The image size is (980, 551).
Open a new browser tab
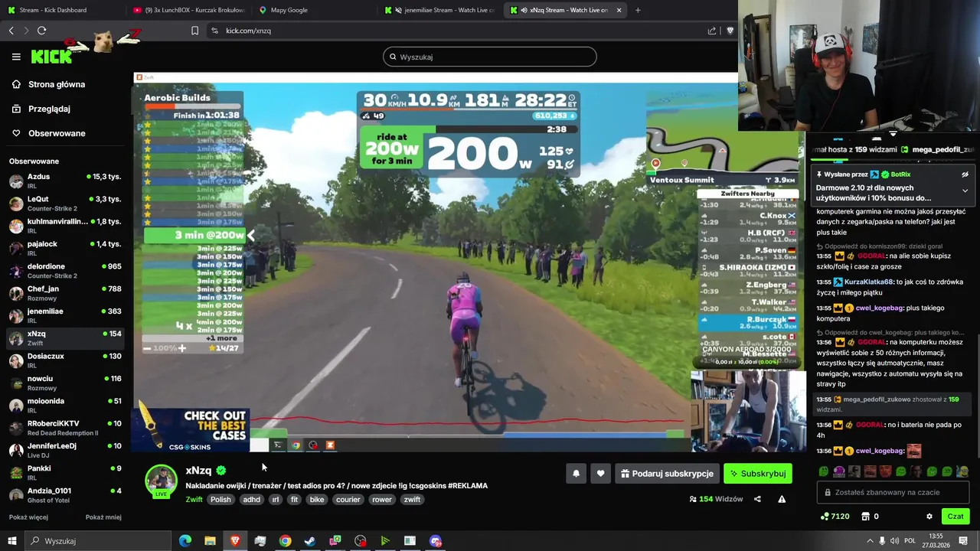(638, 10)
